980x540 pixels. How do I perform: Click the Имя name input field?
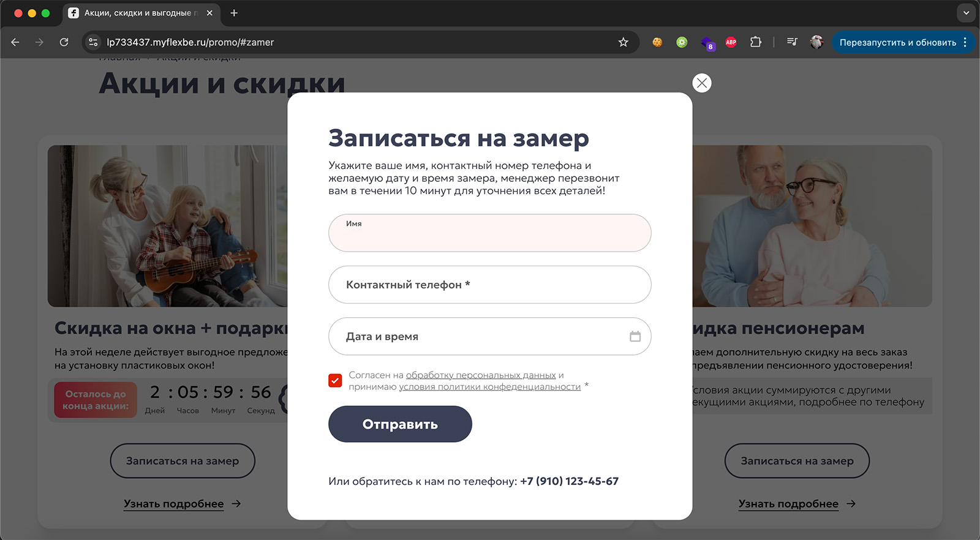489,233
